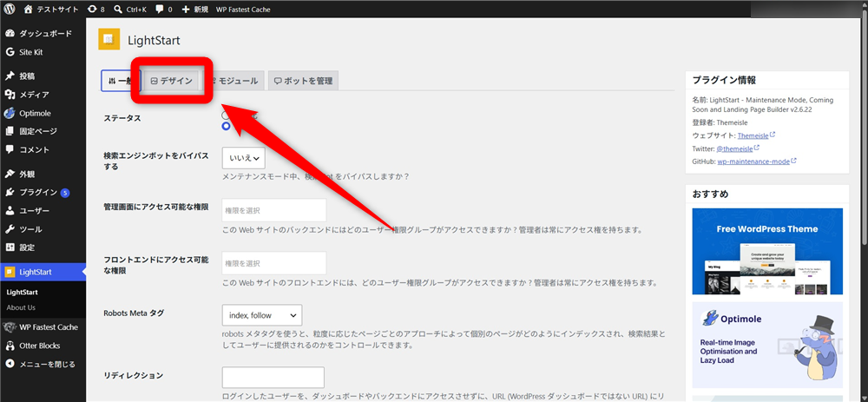
Task: Open Optimole in the sidebar
Action: (x=43, y=113)
